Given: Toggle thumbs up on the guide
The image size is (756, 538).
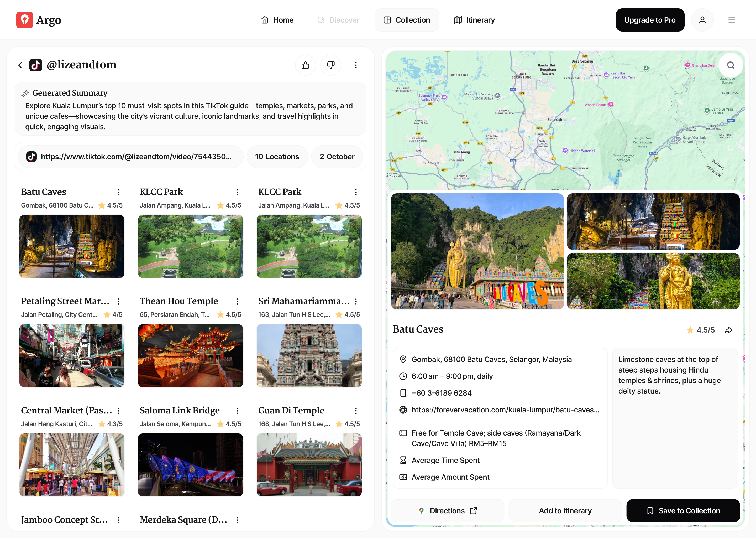Looking at the screenshot, I should 305,65.
